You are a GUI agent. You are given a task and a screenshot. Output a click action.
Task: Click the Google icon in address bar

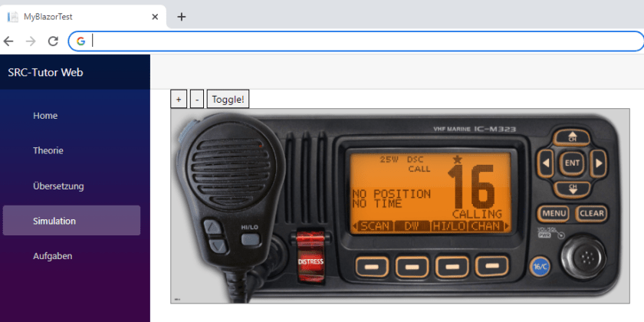pyautogui.click(x=81, y=41)
